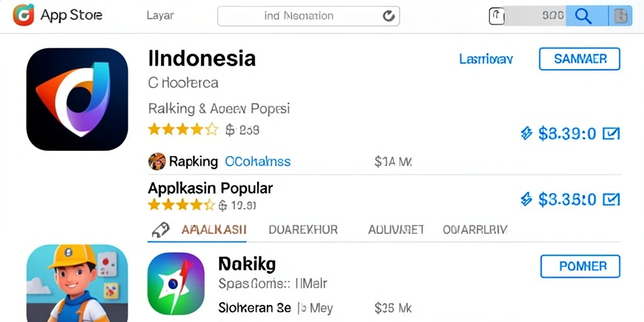The height and width of the screenshot is (322, 644).
Task: Click the Lasmivav link
Action: click(486, 60)
